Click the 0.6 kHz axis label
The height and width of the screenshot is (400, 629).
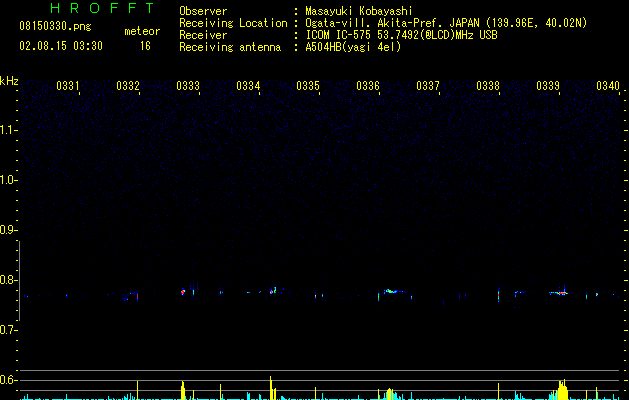tap(8, 380)
